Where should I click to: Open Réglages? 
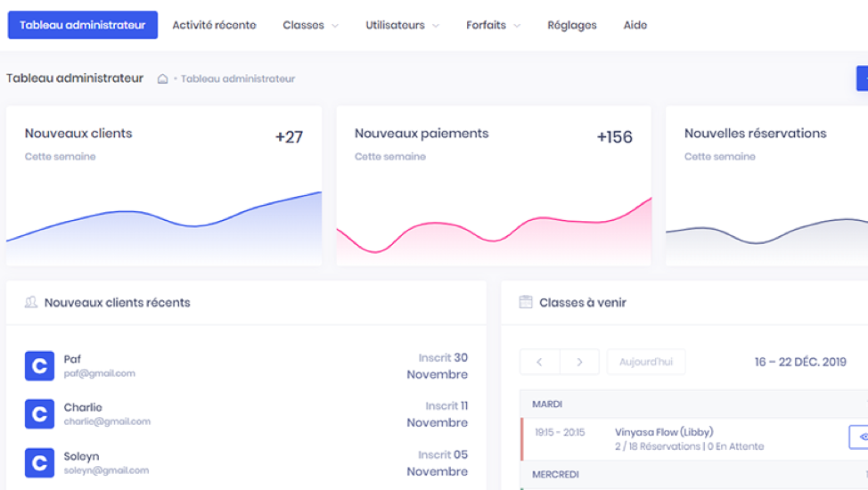(572, 25)
